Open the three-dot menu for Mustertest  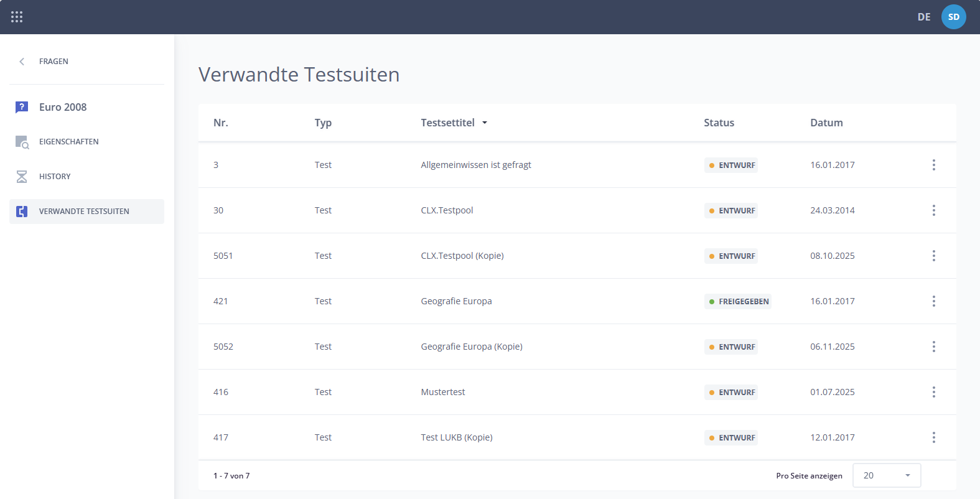pos(933,392)
